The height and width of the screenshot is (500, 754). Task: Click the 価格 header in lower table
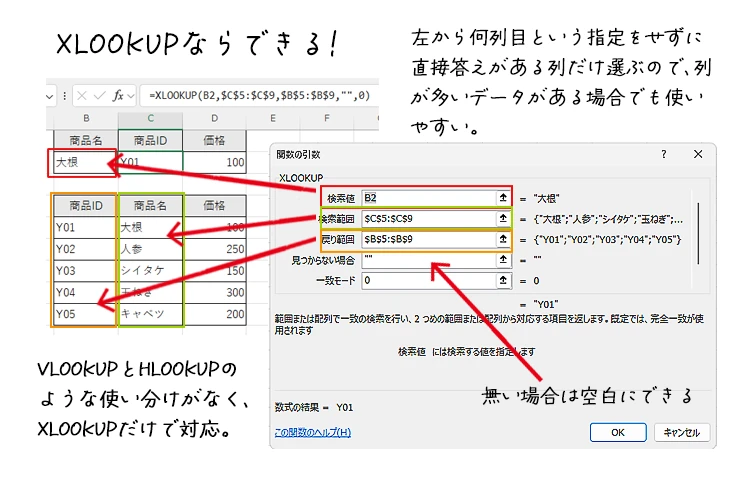point(214,206)
